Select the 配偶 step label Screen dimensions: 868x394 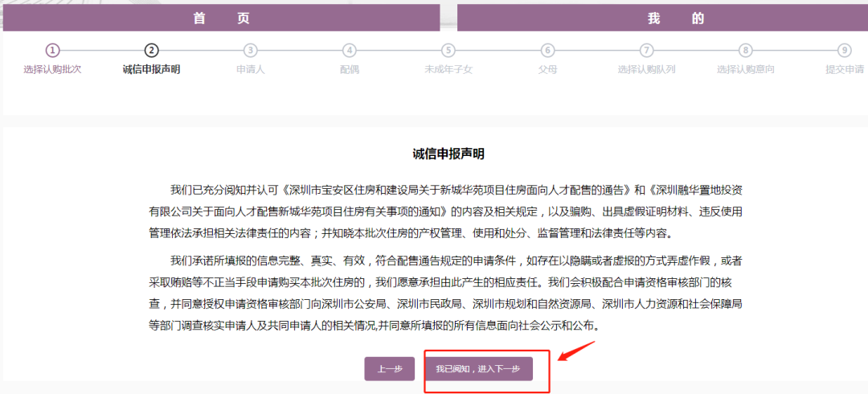350,70
